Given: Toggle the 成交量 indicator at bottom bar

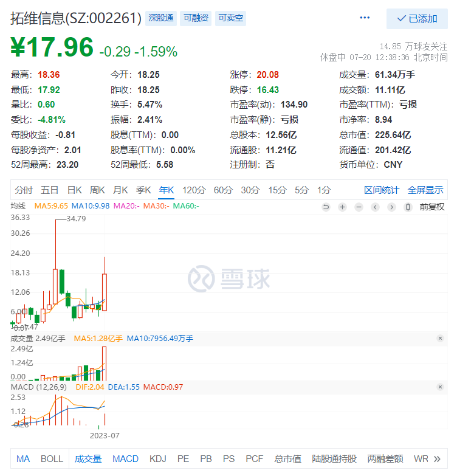Looking at the screenshot, I should click(x=88, y=459).
